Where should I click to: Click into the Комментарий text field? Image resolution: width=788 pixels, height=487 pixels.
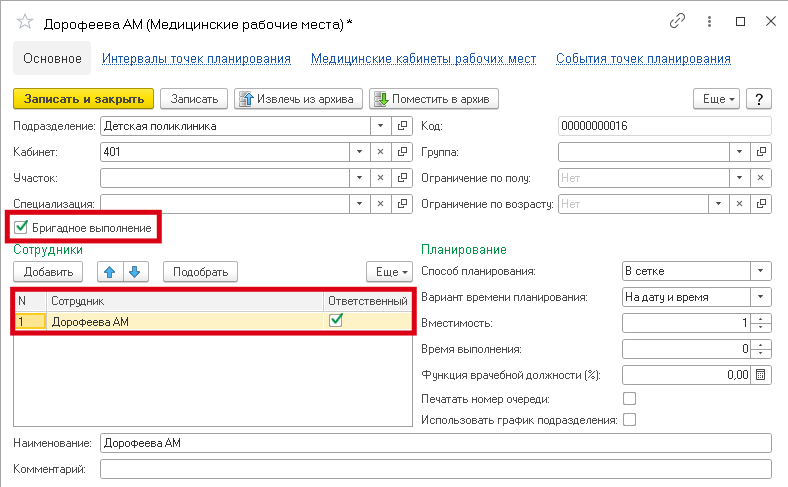(435, 468)
